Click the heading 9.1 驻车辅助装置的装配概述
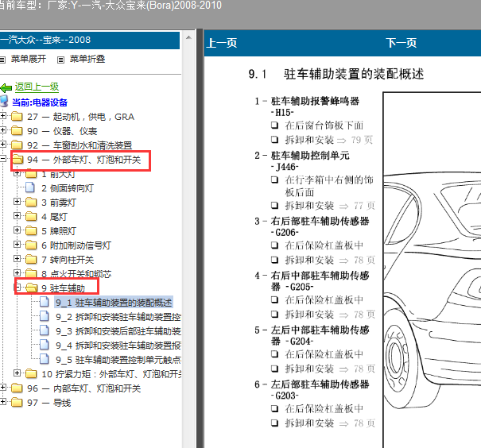The image size is (481, 448). tap(336, 74)
